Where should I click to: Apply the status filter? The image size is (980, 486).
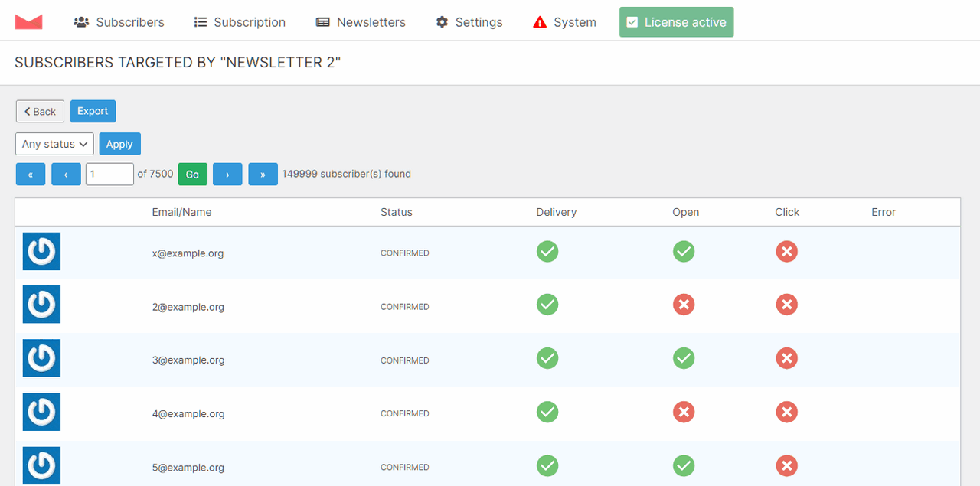click(119, 144)
